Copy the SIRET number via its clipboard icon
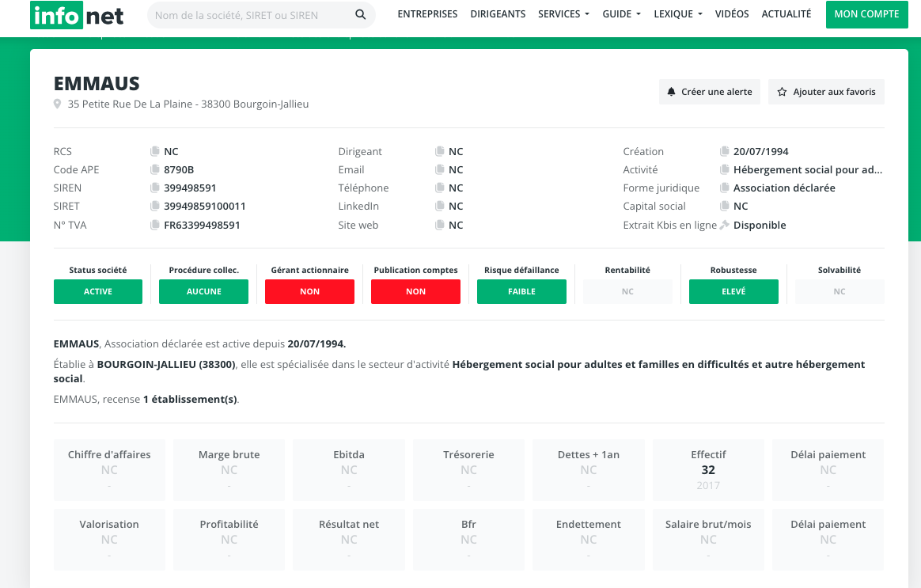 (x=155, y=206)
